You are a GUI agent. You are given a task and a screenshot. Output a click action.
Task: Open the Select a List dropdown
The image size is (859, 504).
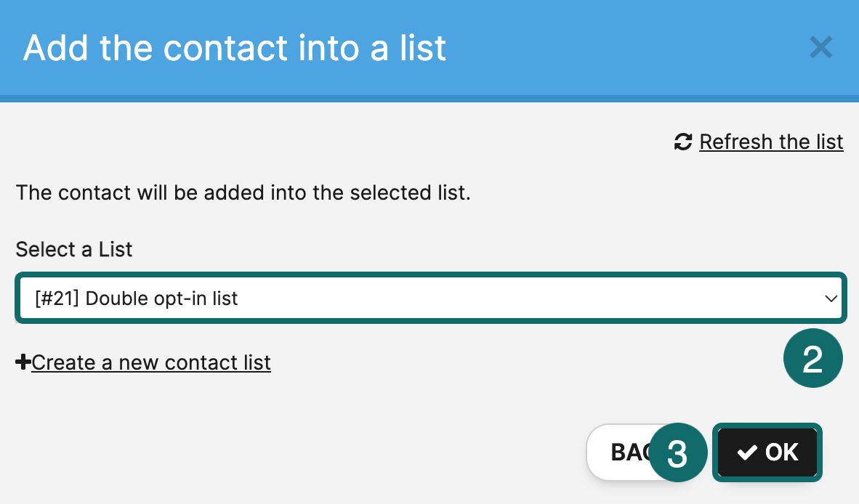(x=429, y=298)
